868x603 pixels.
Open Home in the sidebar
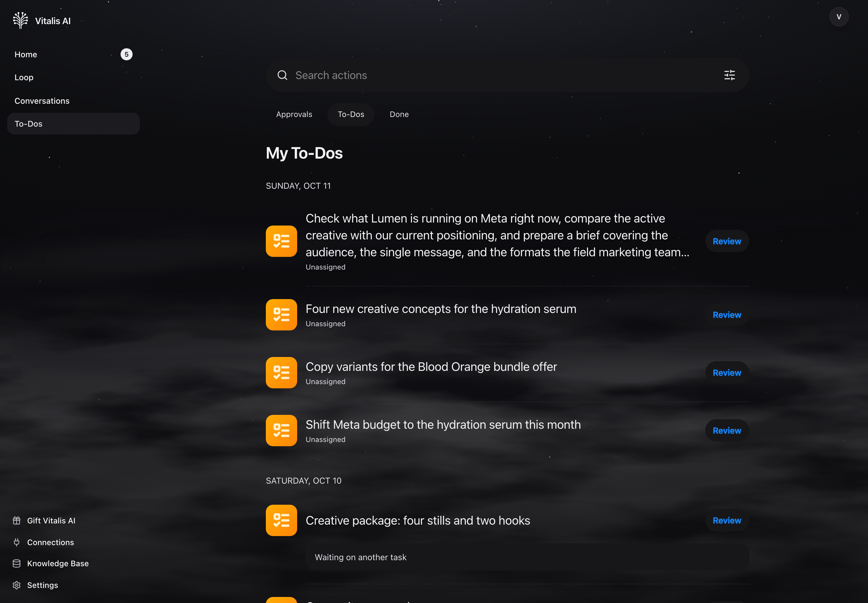pyautogui.click(x=73, y=54)
